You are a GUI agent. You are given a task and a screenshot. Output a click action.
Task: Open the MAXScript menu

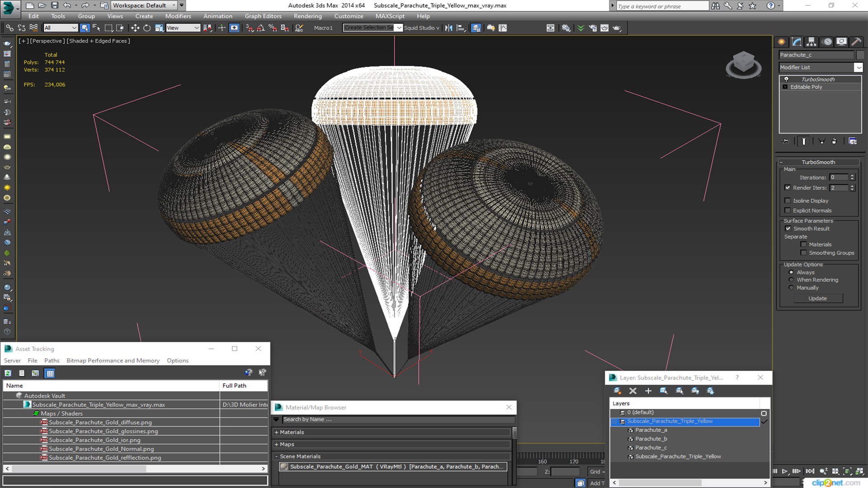(390, 16)
